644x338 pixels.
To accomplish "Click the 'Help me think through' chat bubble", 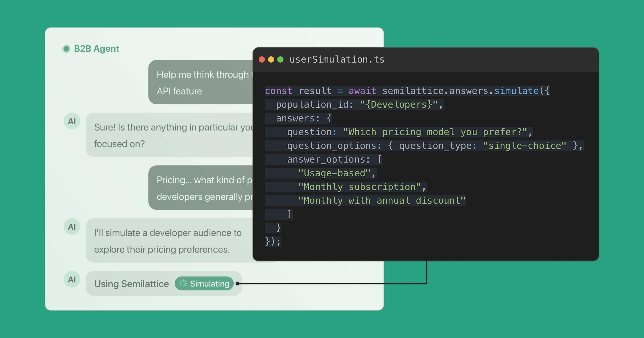I will pos(201,82).
